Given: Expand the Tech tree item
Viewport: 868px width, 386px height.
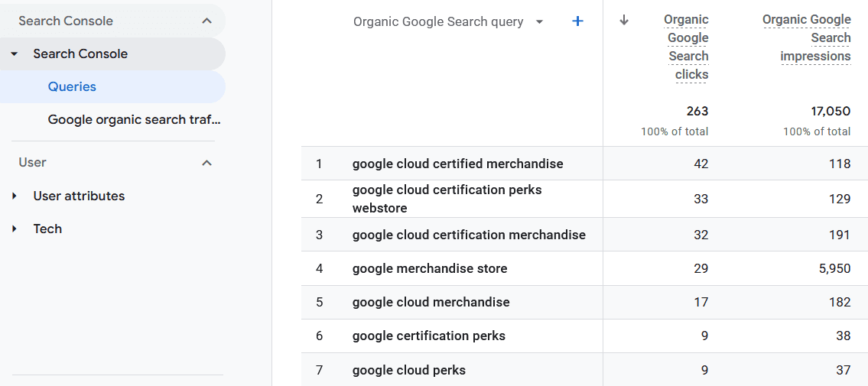Looking at the screenshot, I should pos(15,229).
